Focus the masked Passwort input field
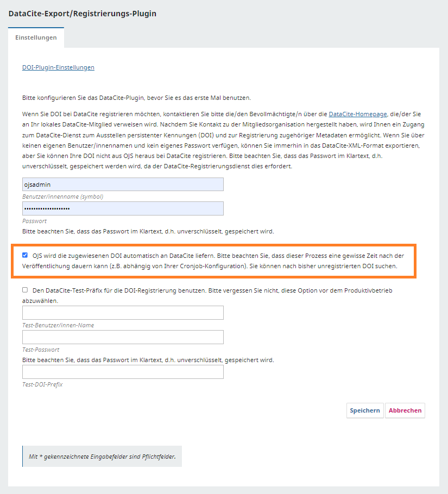Screen dimensions: 448x494 (x=123, y=209)
